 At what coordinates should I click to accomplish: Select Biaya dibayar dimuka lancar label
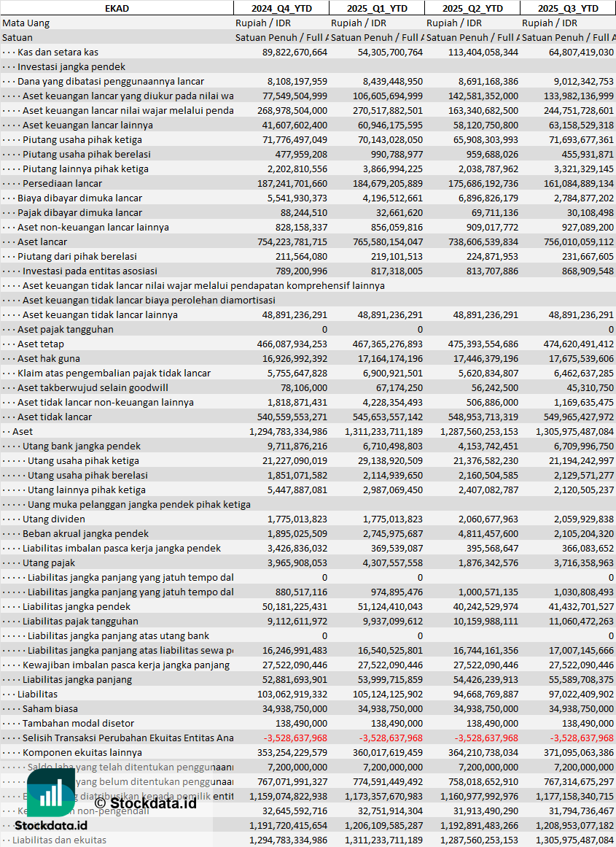tap(80, 198)
